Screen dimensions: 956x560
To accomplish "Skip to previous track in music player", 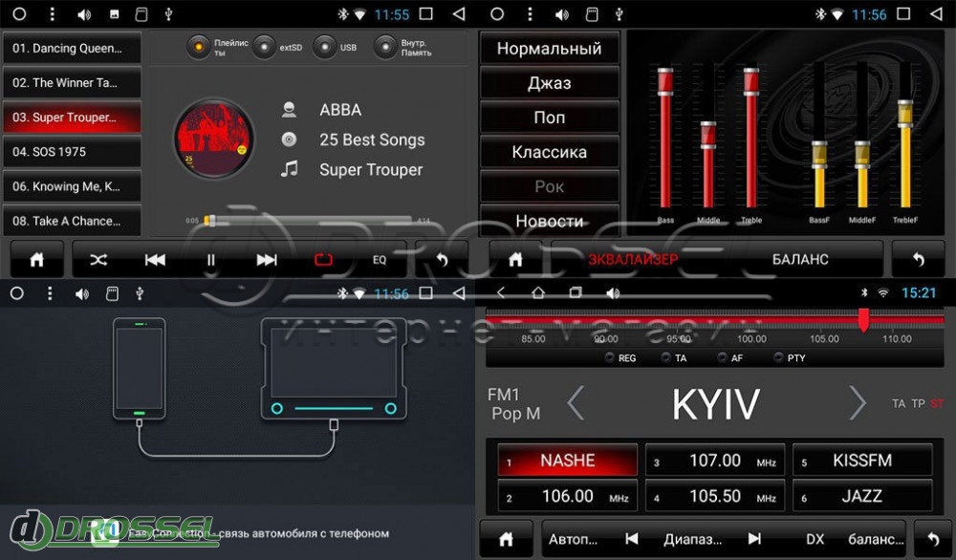I will 155,259.
